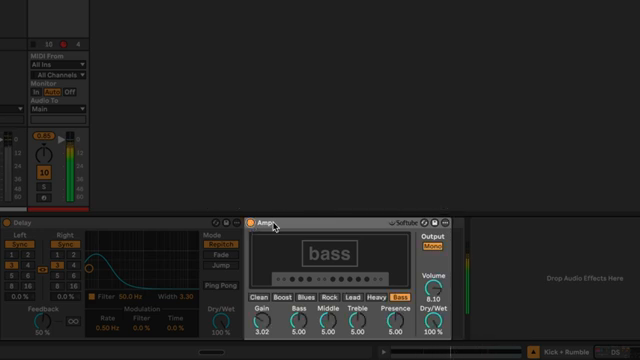Set Monitor to In

point(36,92)
